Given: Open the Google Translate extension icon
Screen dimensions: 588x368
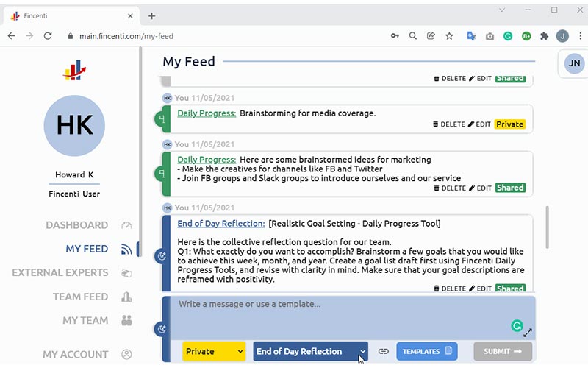Looking at the screenshot, I should 471,36.
